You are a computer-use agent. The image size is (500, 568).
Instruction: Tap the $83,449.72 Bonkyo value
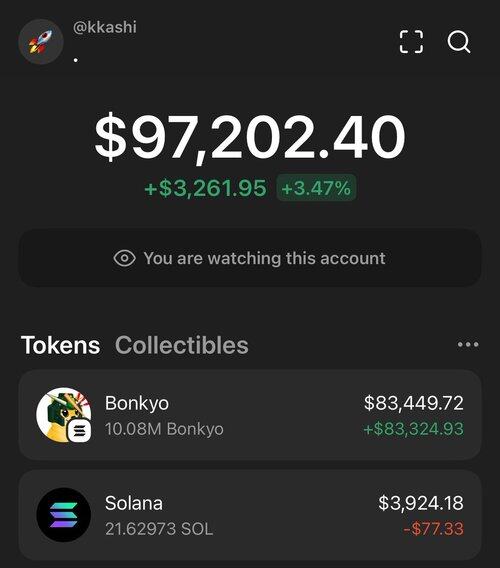point(414,403)
